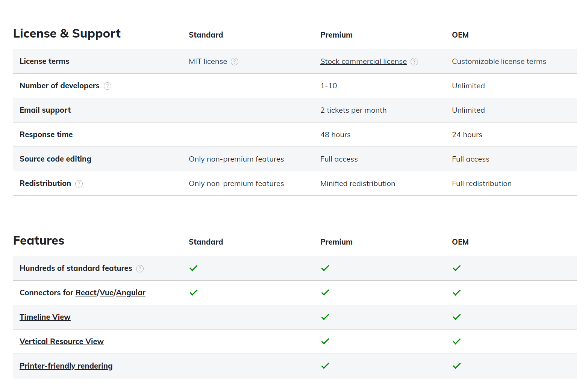Click Standard column header in Features table
588x387 pixels.
pyautogui.click(x=206, y=242)
